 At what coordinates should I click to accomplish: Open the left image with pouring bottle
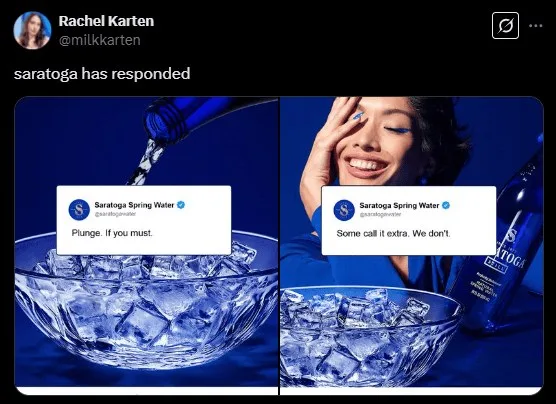[146, 245]
